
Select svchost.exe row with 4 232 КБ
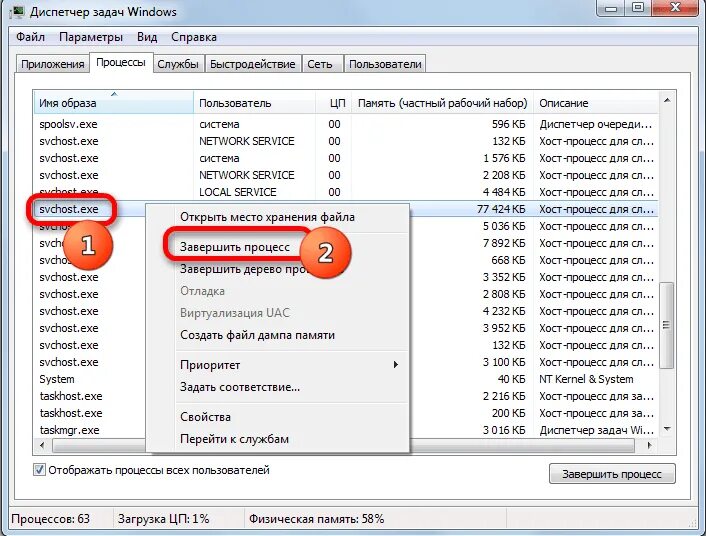pyautogui.click(x=346, y=311)
